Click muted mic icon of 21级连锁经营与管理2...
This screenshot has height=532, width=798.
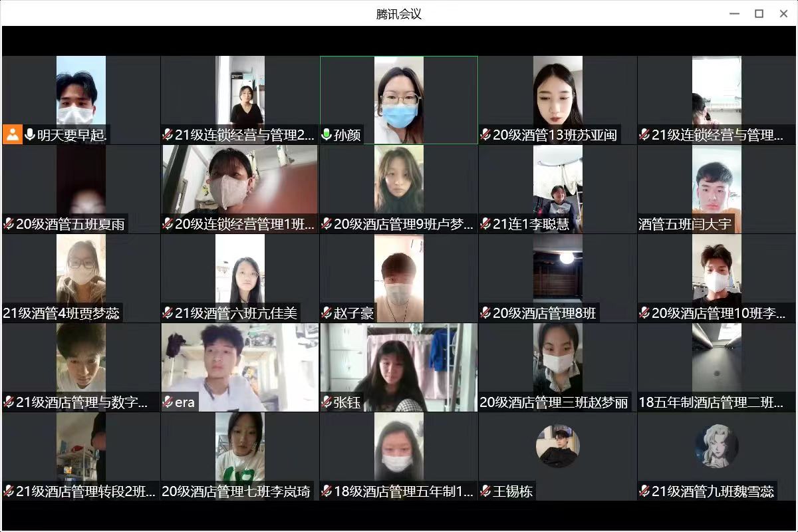(168, 135)
